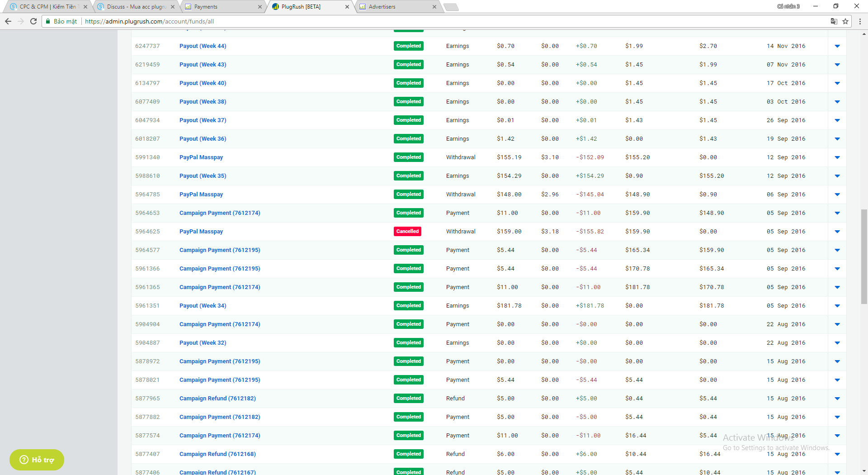
Task: Bookmark this page with star icon
Action: [845, 21]
